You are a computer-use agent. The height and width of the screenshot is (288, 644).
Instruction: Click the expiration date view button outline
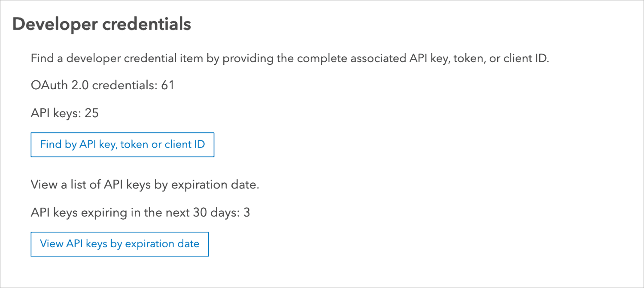119,244
